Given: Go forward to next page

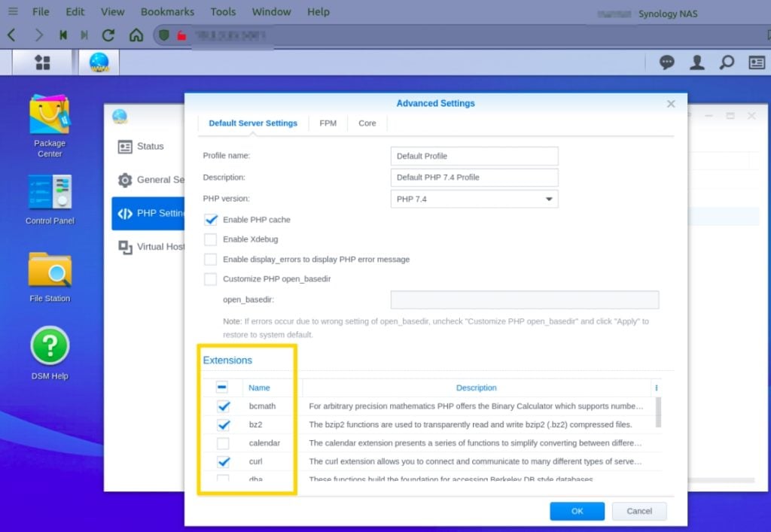Looking at the screenshot, I should coord(38,35).
